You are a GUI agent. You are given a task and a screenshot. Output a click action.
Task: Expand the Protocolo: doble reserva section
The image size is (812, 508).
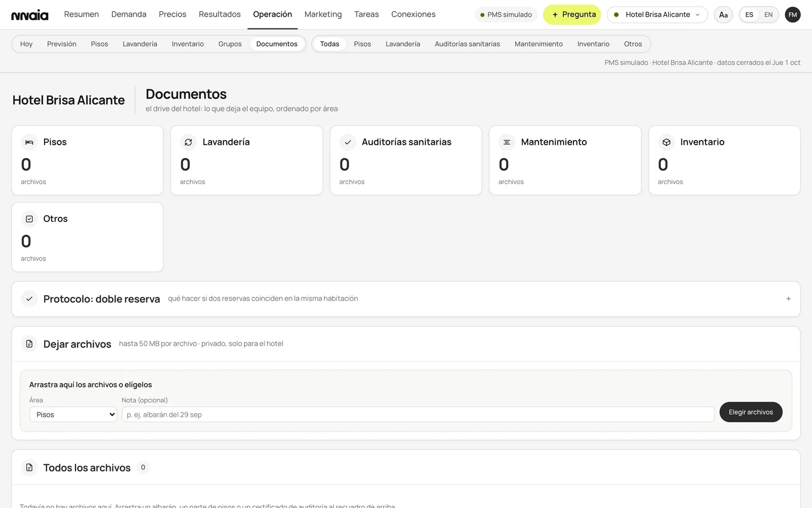point(788,299)
